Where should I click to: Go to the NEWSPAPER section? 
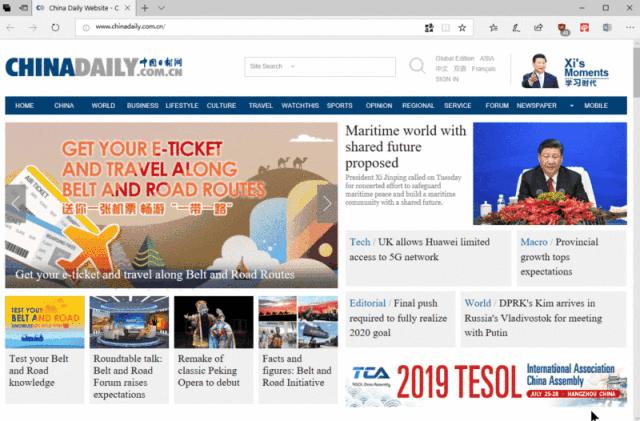(x=536, y=105)
